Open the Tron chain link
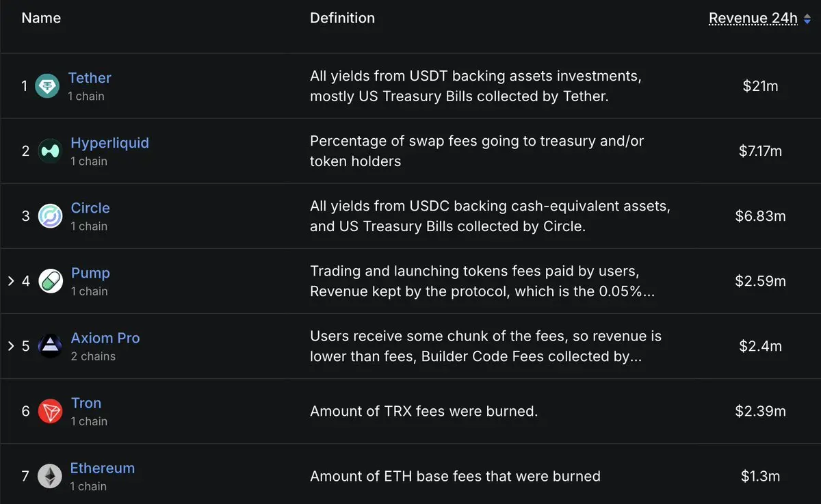This screenshot has height=504, width=821. pyautogui.click(x=86, y=403)
